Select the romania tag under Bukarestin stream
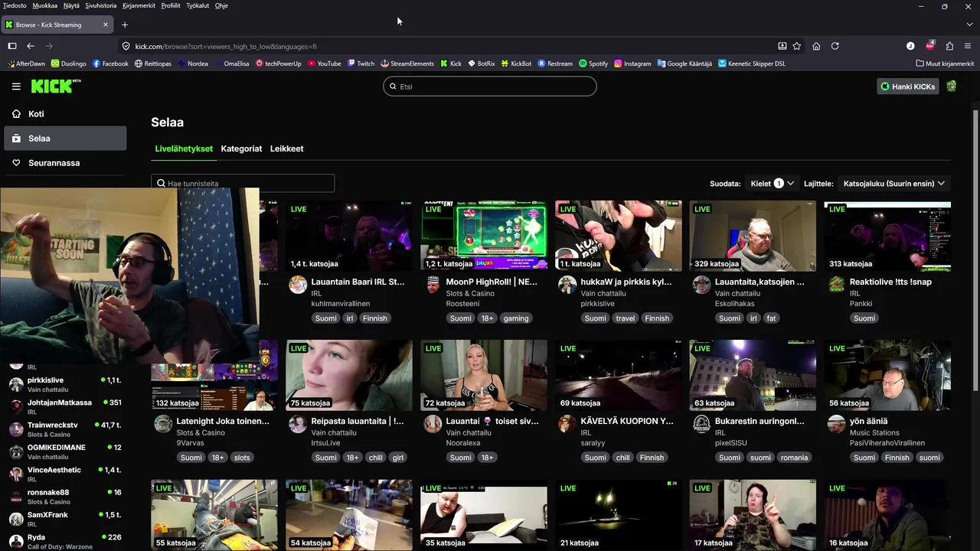 coord(794,458)
